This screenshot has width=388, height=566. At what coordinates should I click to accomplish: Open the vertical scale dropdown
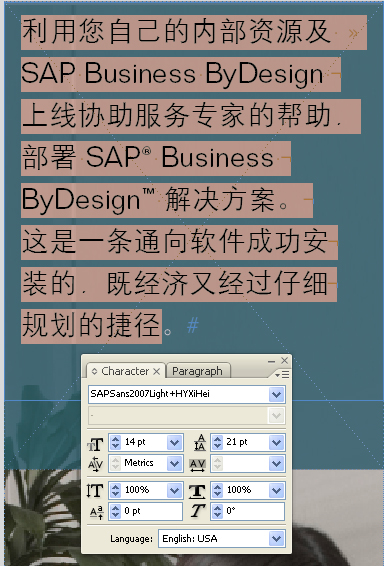(x=175, y=490)
